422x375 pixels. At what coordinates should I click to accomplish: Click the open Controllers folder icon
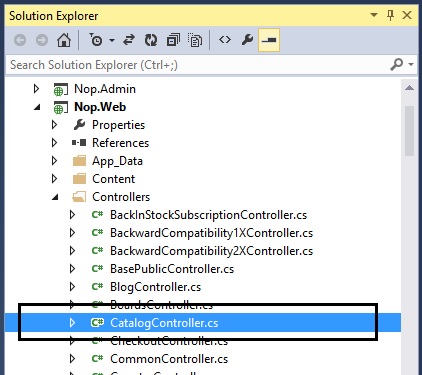tap(79, 197)
